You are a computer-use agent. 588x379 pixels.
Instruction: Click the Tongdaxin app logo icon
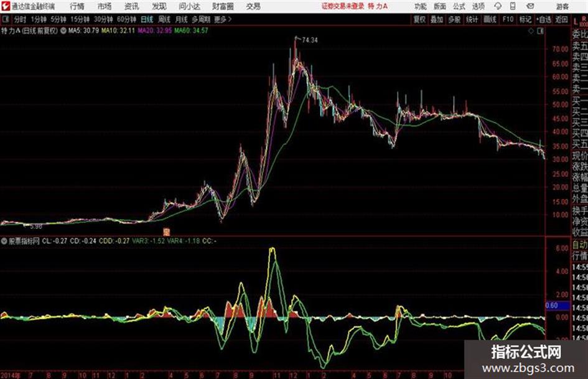point(5,6)
